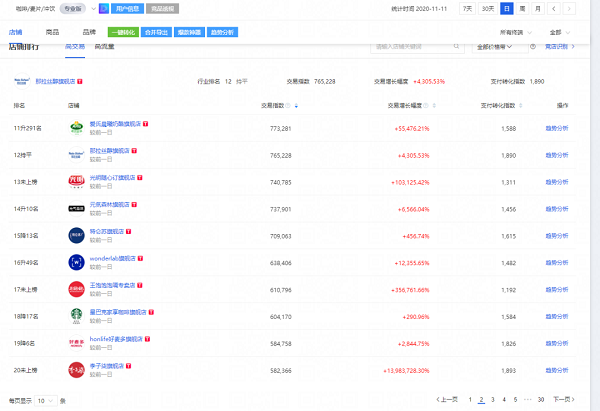Open the 全部价格带 price range dropdown

pos(500,47)
